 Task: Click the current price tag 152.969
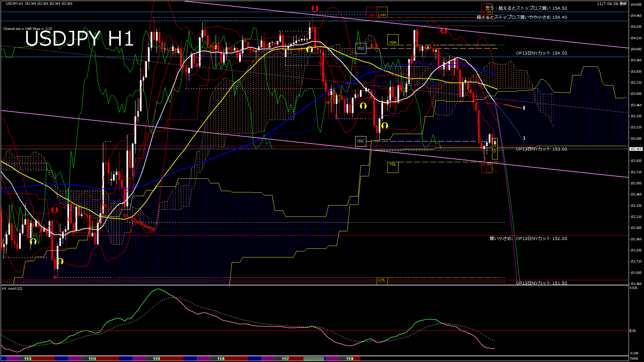coord(636,149)
